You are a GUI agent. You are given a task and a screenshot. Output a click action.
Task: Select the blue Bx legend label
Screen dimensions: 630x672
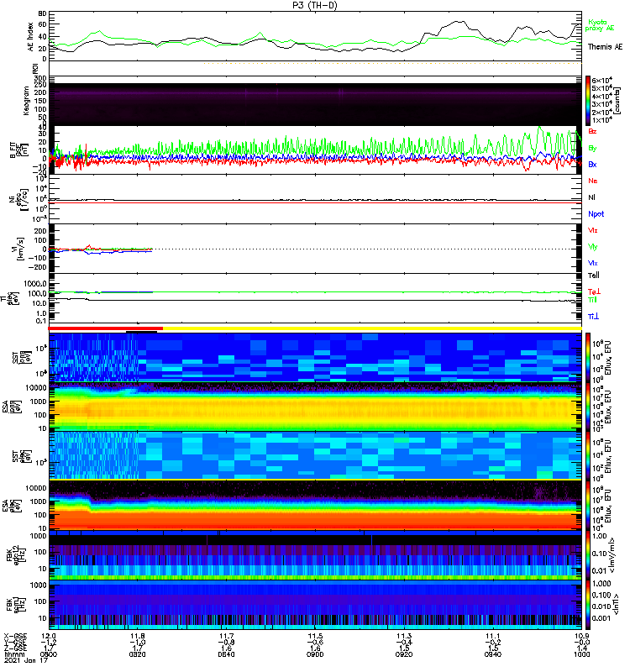tap(593, 164)
